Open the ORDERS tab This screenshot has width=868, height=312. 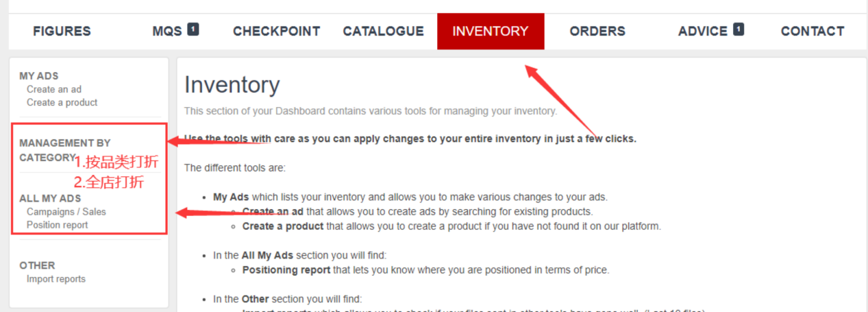597,31
